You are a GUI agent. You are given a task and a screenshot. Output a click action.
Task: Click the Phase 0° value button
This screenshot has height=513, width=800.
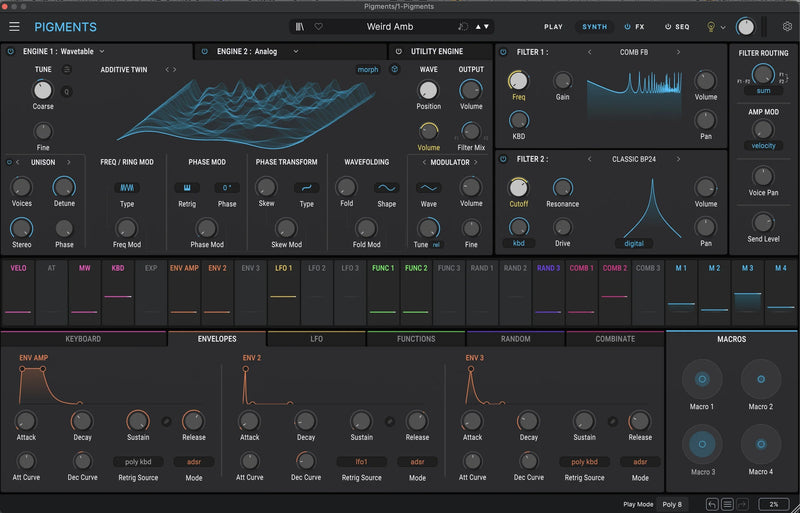click(x=227, y=188)
